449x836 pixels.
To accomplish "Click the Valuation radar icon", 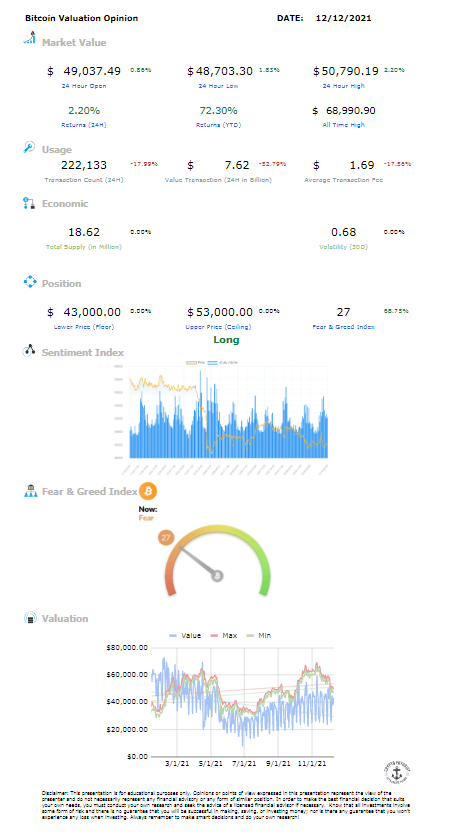I will (30, 618).
